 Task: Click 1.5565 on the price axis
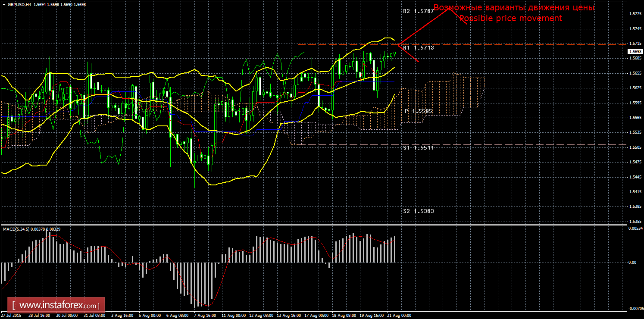(x=635, y=118)
